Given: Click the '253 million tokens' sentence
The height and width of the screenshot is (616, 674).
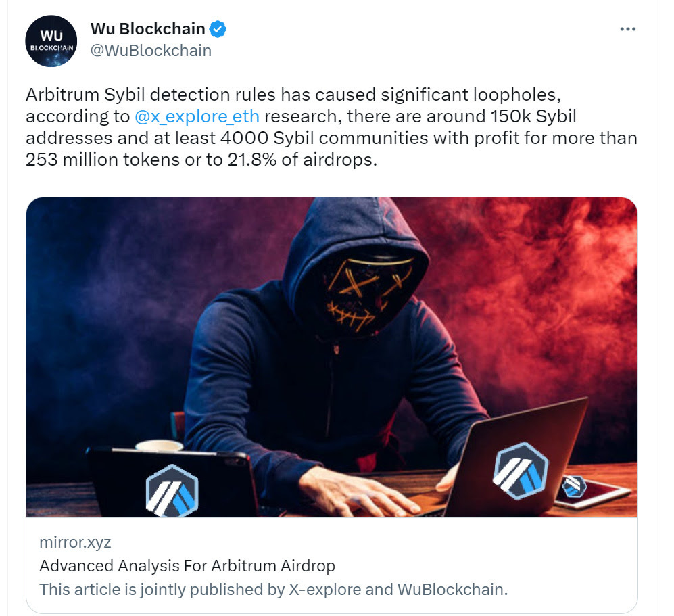Looking at the screenshot, I should pos(201,160).
